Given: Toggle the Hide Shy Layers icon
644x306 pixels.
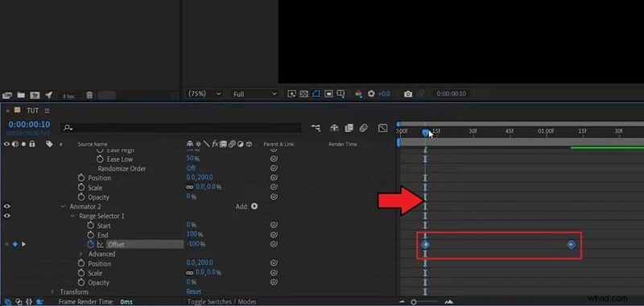Looking at the screenshot, I should pyautogui.click(x=334, y=128).
